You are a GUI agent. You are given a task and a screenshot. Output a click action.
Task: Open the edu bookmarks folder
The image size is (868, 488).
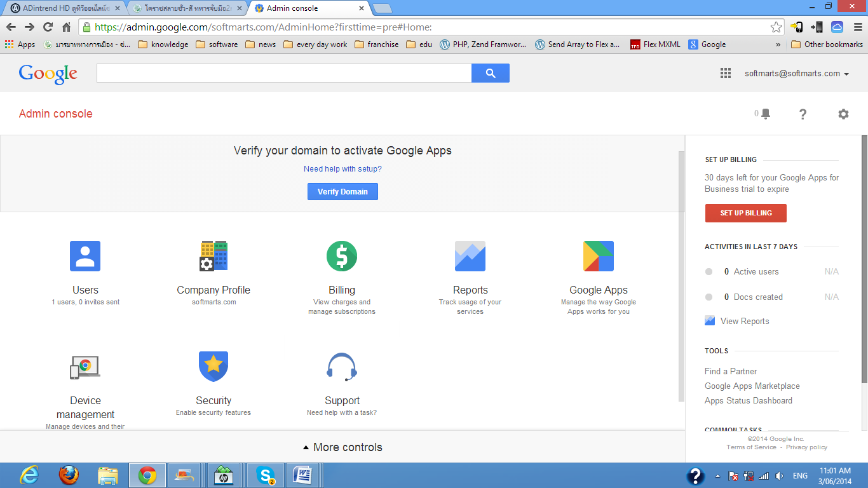(x=419, y=44)
